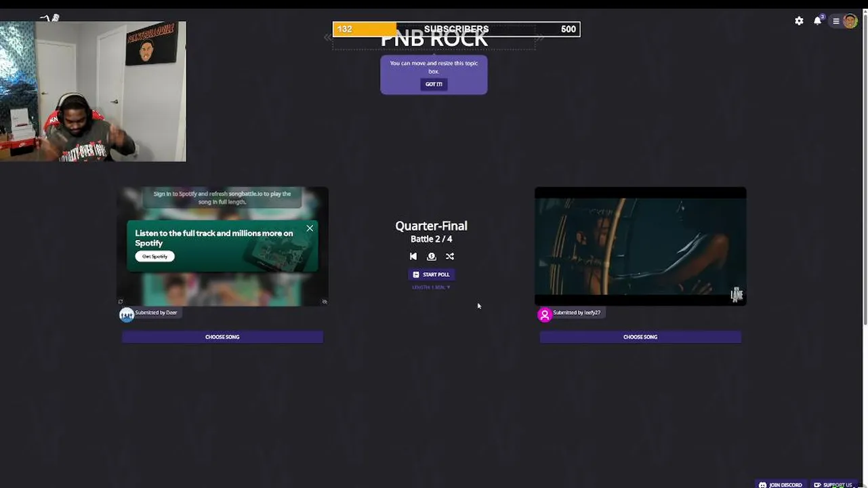
Task: Open the notifications bell
Action: 818,20
